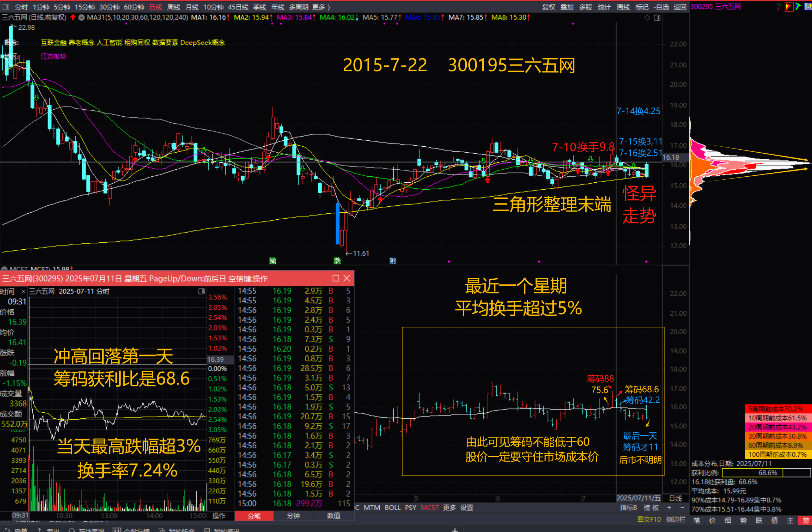
Task: Click the 返回 back button
Action: [x=680, y=7]
